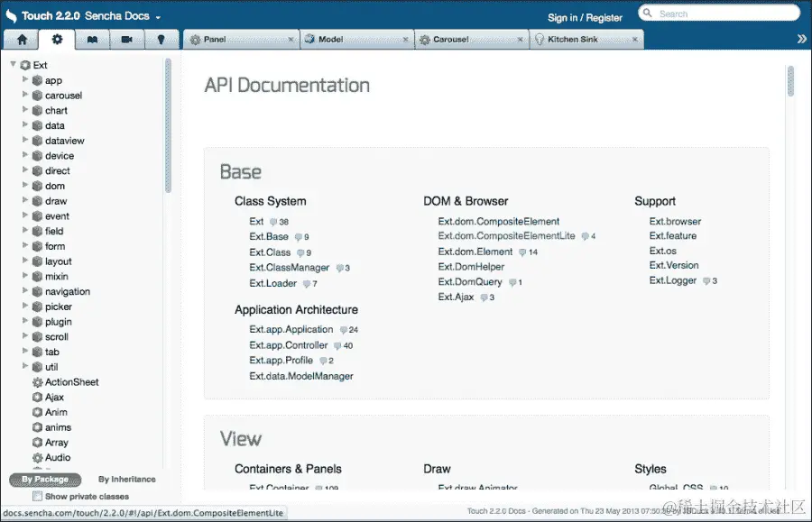Click the Anim class icon

pyautogui.click(x=37, y=412)
